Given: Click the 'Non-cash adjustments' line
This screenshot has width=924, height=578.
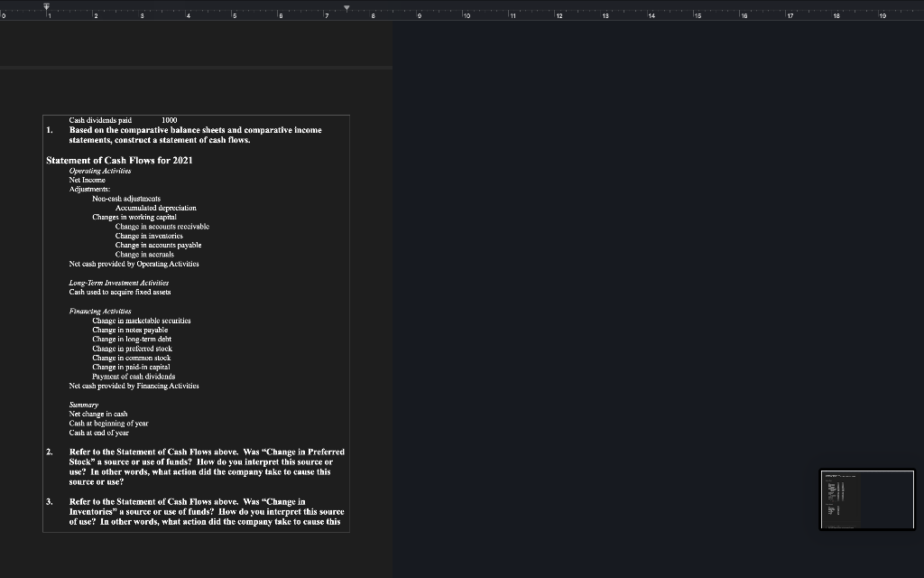Looking at the screenshot, I should click(126, 199).
